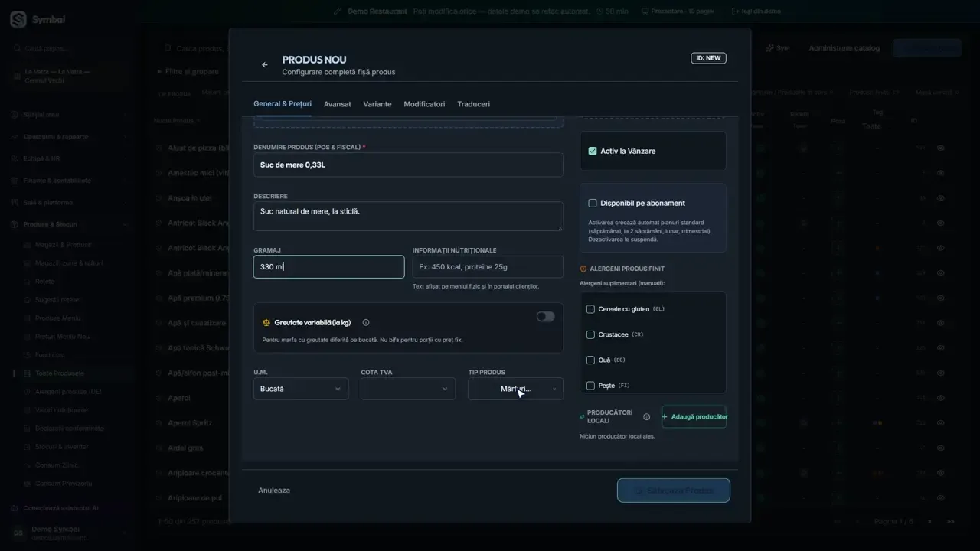Viewport: 980px width, 551px height.
Task: Open the Cota TVA dropdown
Action: [408, 389]
